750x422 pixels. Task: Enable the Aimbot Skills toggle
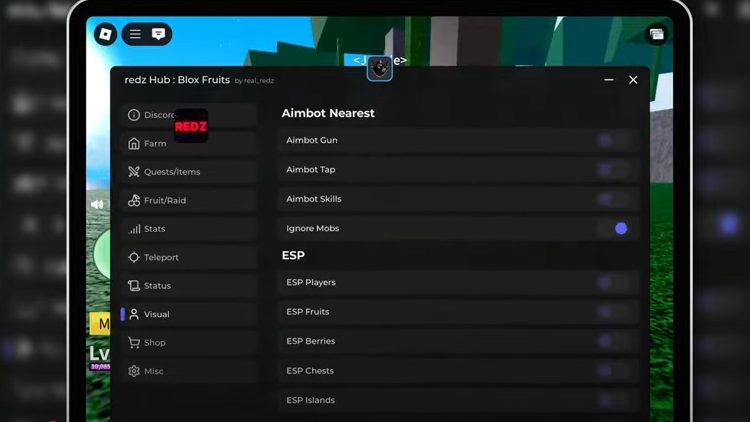pyautogui.click(x=613, y=199)
